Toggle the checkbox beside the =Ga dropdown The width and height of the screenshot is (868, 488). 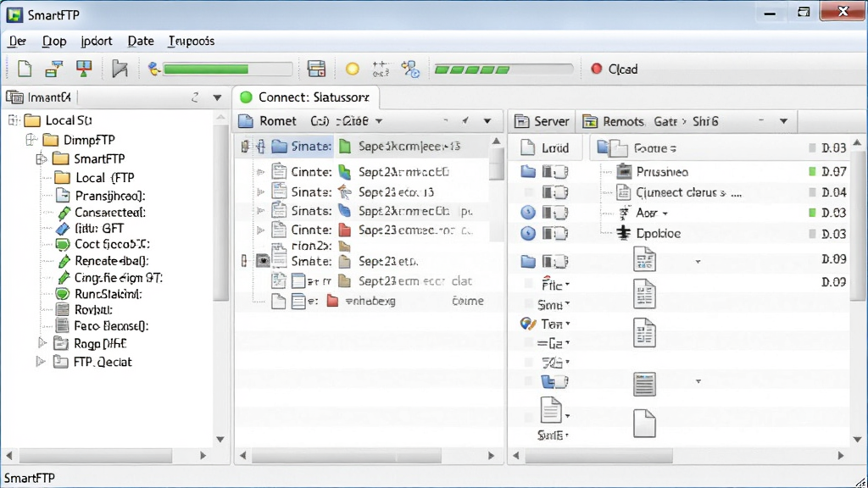[529, 343]
